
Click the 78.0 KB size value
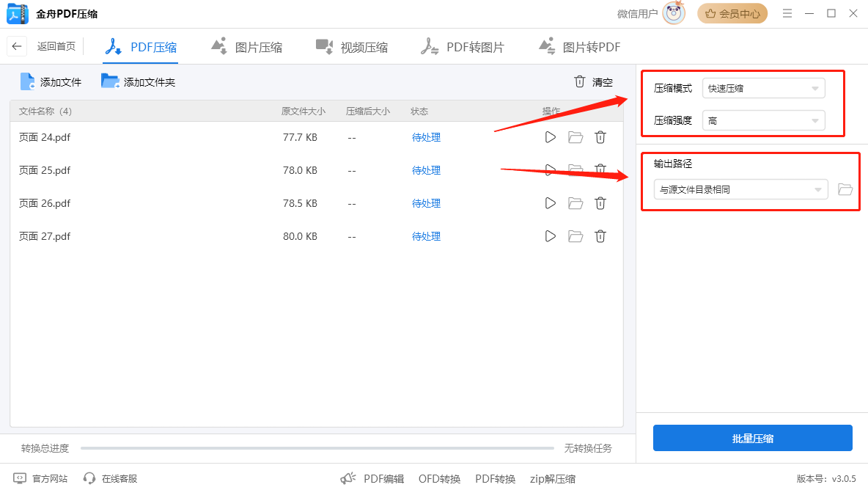tap(300, 170)
